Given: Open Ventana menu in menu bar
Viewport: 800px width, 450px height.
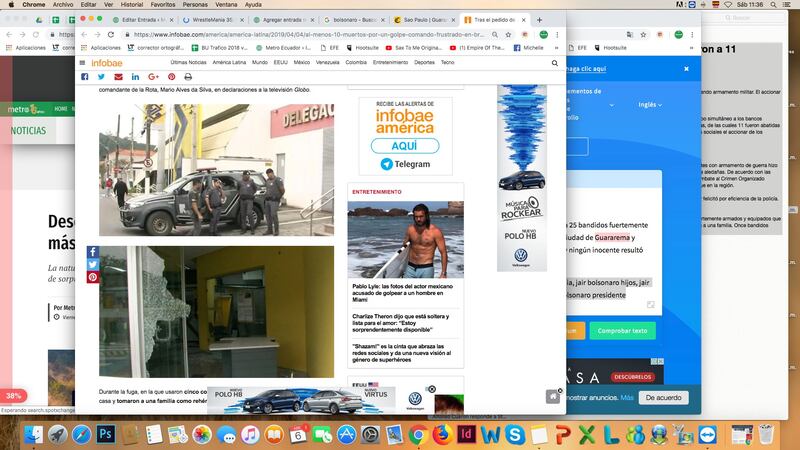Looking at the screenshot, I should [x=226, y=5].
